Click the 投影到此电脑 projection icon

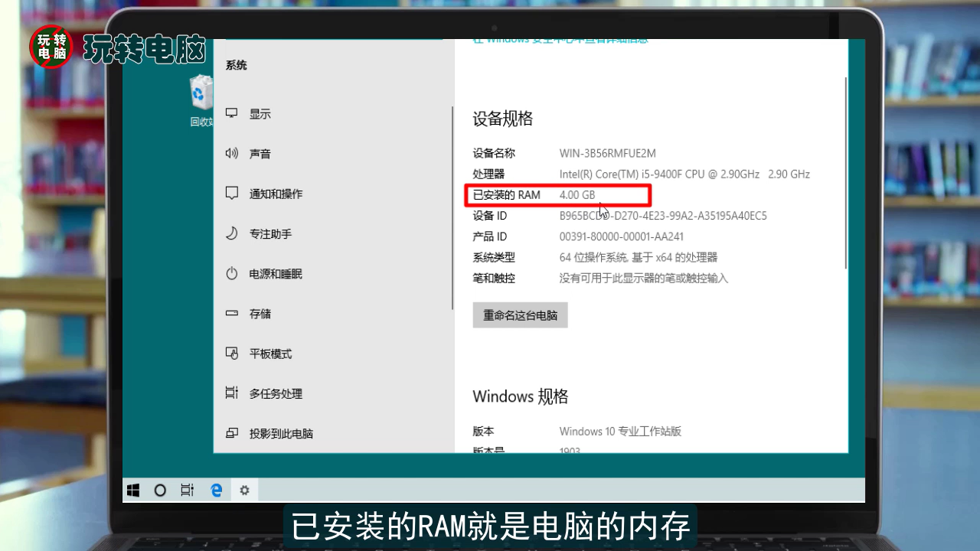pyautogui.click(x=232, y=433)
